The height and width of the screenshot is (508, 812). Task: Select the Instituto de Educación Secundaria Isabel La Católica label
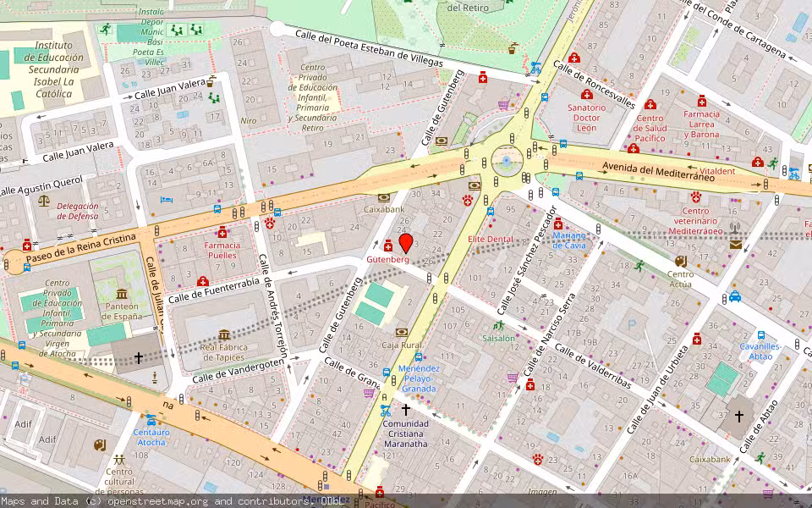[x=54, y=69]
